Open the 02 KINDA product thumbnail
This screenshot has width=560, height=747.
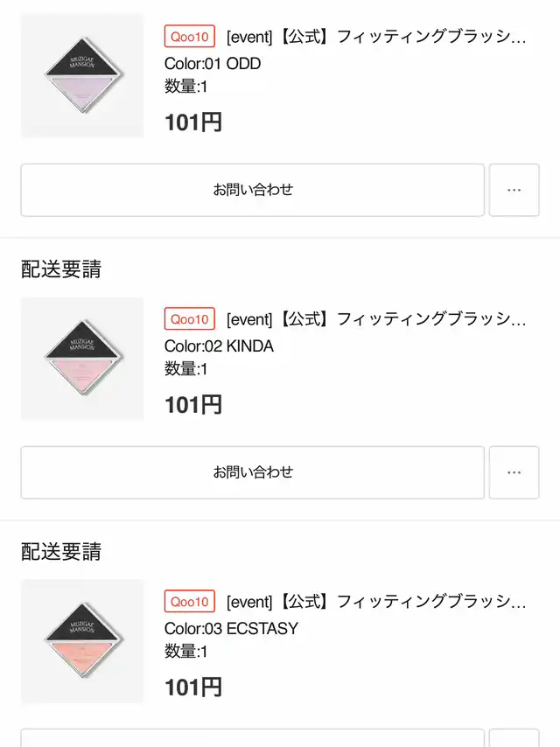82,359
